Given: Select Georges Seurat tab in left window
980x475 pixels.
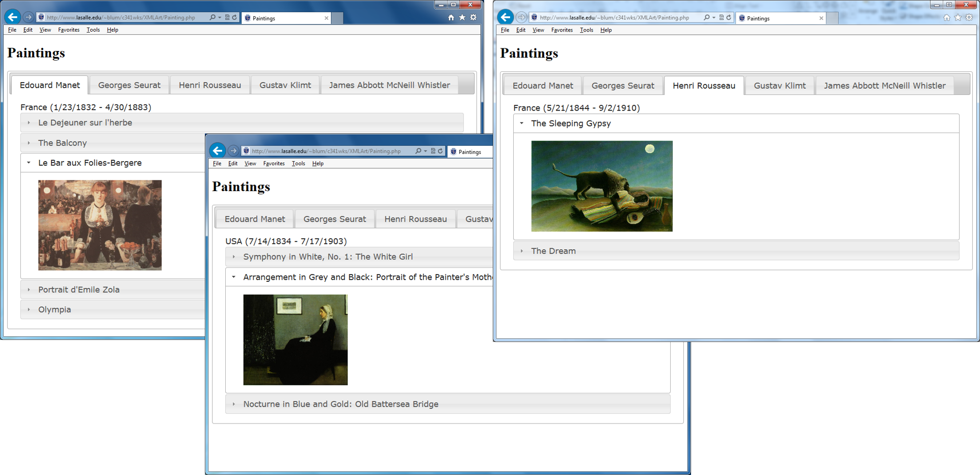Looking at the screenshot, I should (x=129, y=85).
